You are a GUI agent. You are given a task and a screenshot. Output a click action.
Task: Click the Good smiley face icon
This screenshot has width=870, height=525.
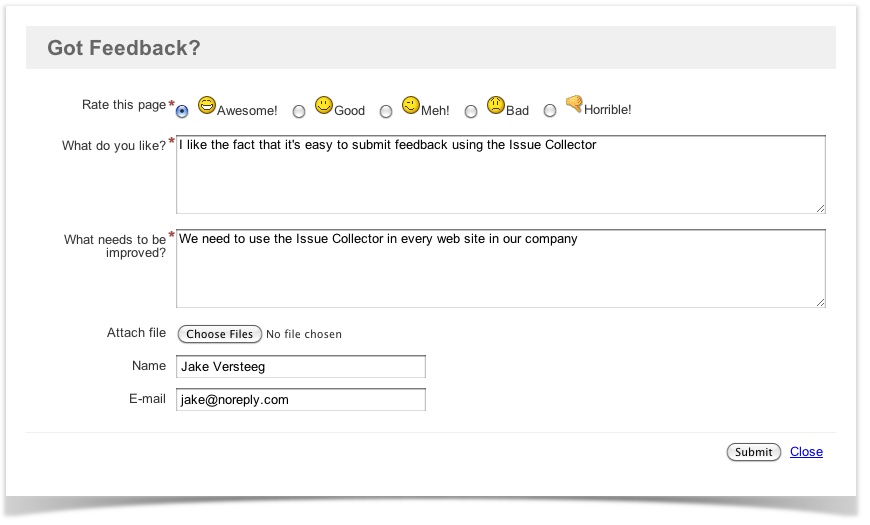[x=323, y=105]
